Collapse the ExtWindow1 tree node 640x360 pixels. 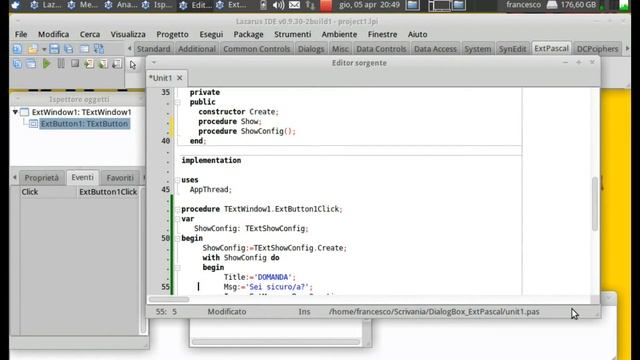pyautogui.click(x=15, y=112)
